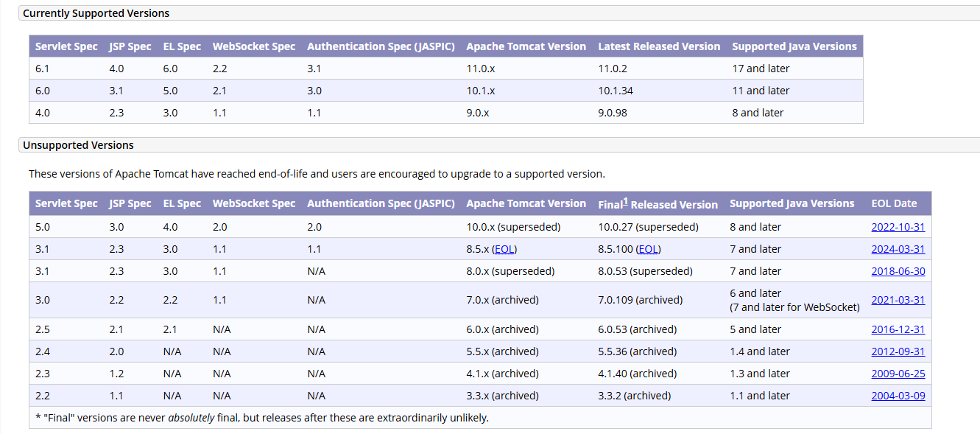Screen dimensions: 980x434
Task: Click the 9.0.x Tomcat version cell
Action: [x=478, y=113]
